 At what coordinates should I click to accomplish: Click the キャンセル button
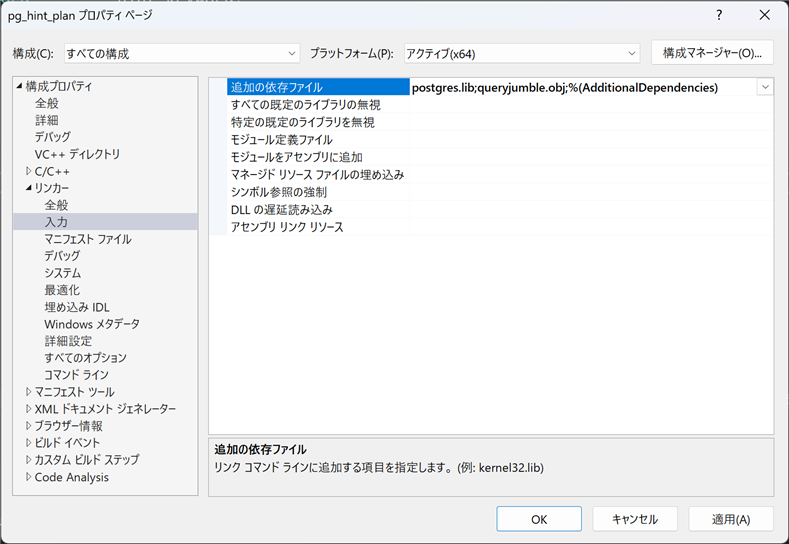point(635,519)
